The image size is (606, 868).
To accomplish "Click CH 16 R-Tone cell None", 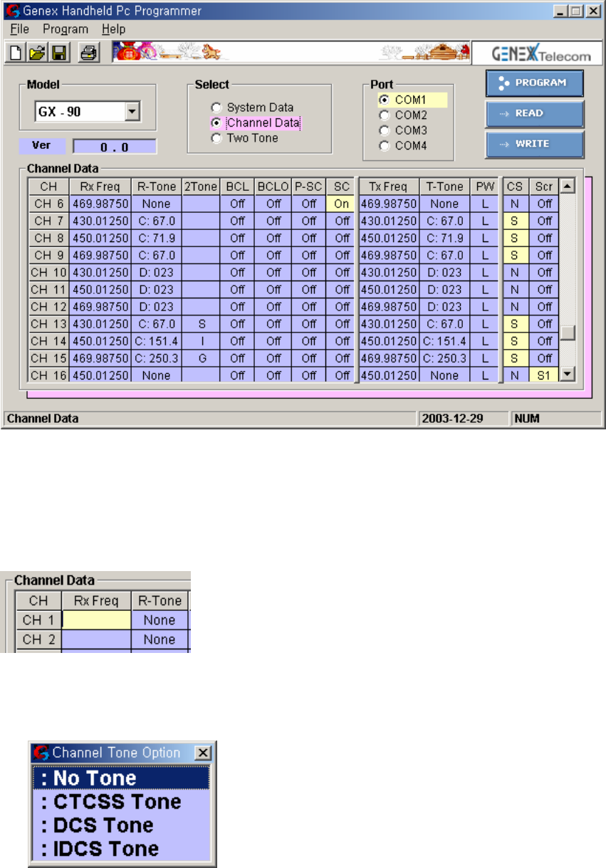I will (x=157, y=375).
